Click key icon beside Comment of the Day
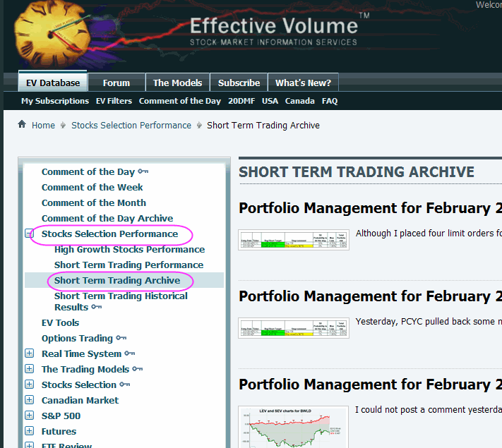The width and height of the screenshot is (502, 448). tap(143, 171)
